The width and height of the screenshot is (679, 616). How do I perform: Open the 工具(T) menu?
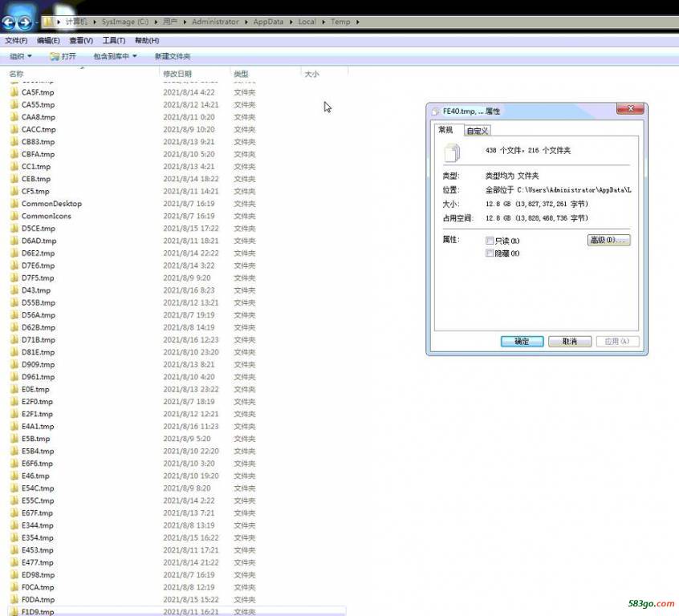[x=113, y=40]
